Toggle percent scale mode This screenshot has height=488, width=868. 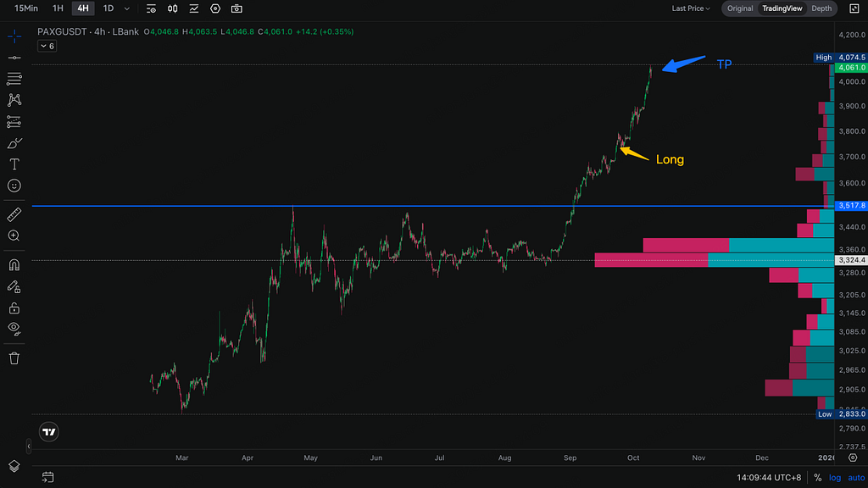pyautogui.click(x=818, y=478)
